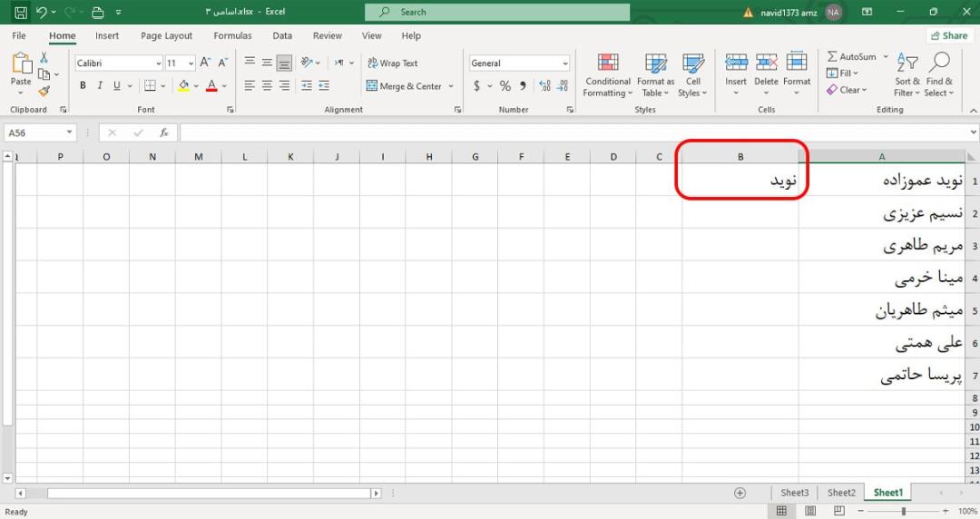Open Find & Select menu
The width and height of the screenshot is (980, 519).
click(939, 74)
